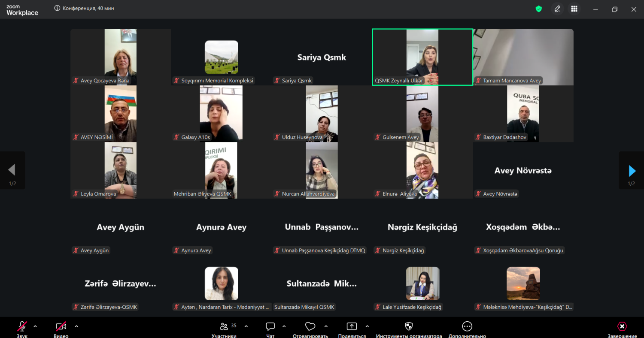Expand the audio settings chevron
This screenshot has width=644, height=338.
coord(35,326)
